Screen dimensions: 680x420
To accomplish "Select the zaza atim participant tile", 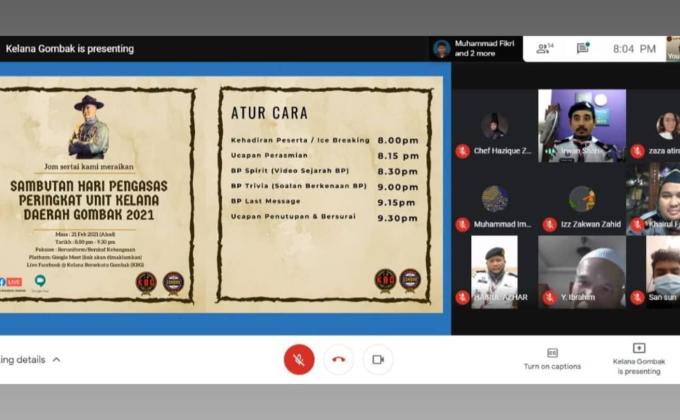I will 655,126.
